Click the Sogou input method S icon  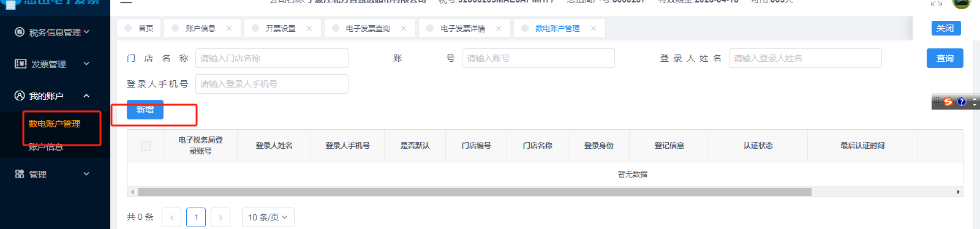(x=948, y=102)
